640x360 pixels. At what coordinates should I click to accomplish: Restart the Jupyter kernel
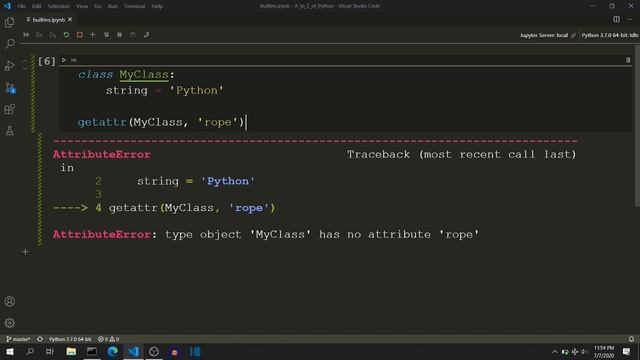click(x=66, y=35)
